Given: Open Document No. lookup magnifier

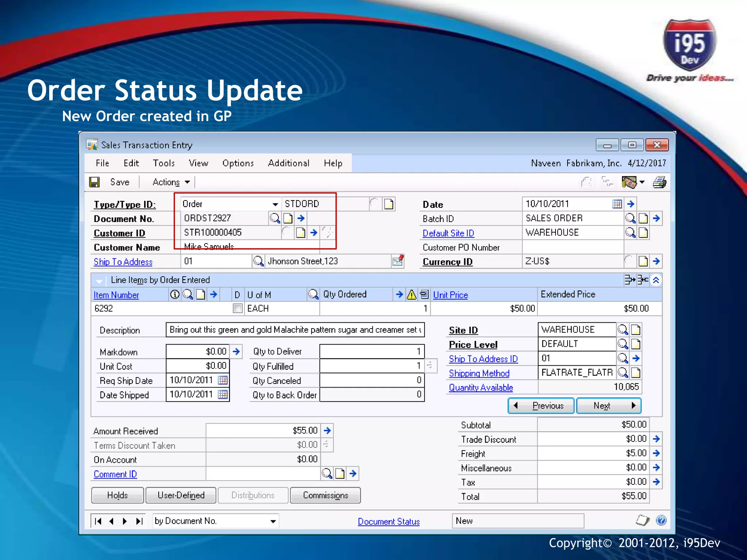Looking at the screenshot, I should [x=275, y=218].
